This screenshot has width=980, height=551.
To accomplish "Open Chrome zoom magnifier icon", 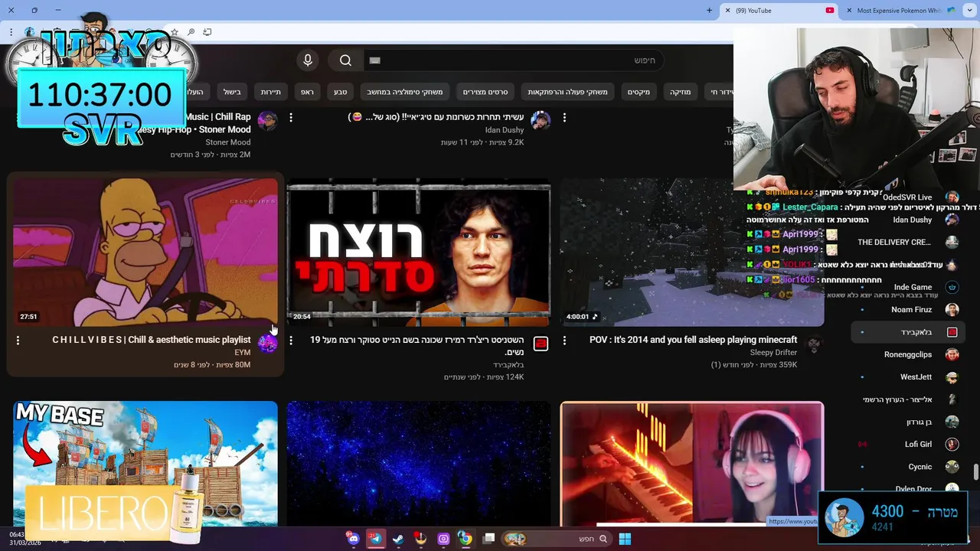I will click(x=191, y=32).
